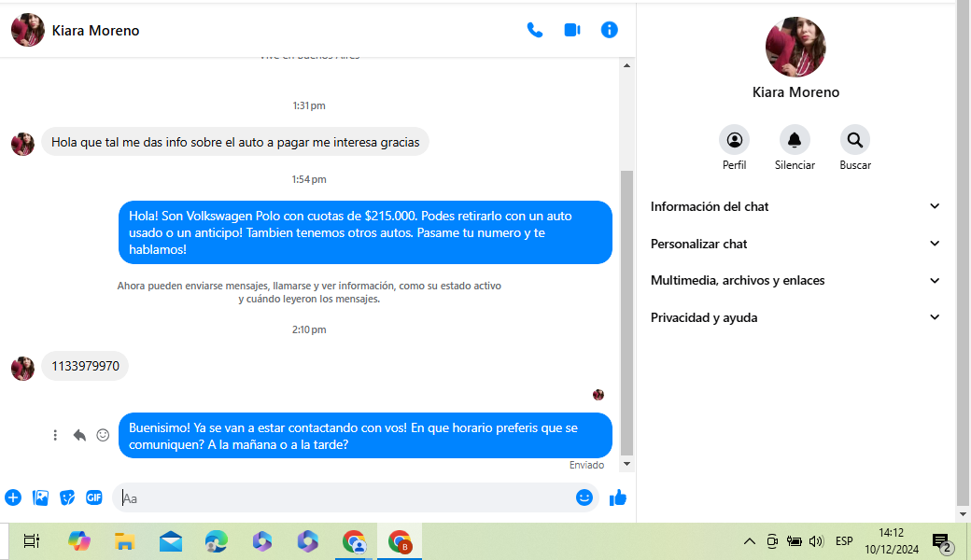React to the last message with emoji

pos(103,435)
